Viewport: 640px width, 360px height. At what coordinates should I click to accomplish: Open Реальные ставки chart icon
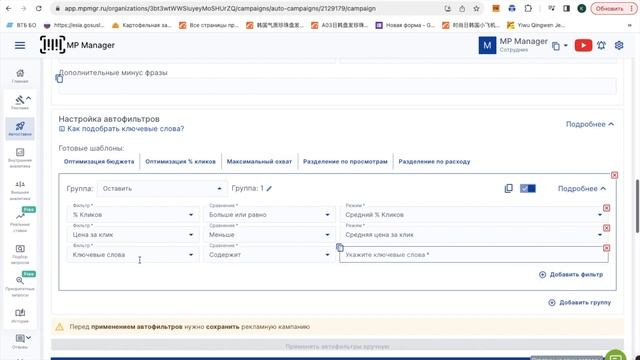(20, 222)
